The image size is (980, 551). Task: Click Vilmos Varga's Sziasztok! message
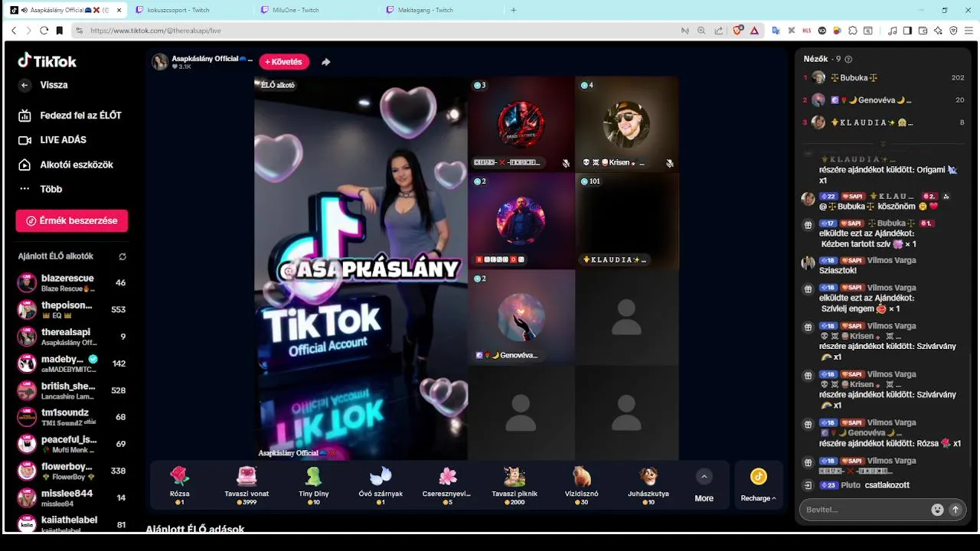pos(838,270)
